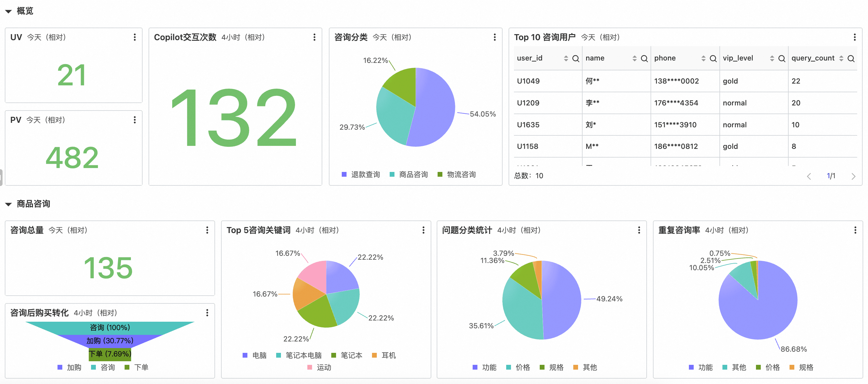Open the 重复咨询率 card's kebab menu
Screen dimensions: 868x384
pyautogui.click(x=855, y=230)
